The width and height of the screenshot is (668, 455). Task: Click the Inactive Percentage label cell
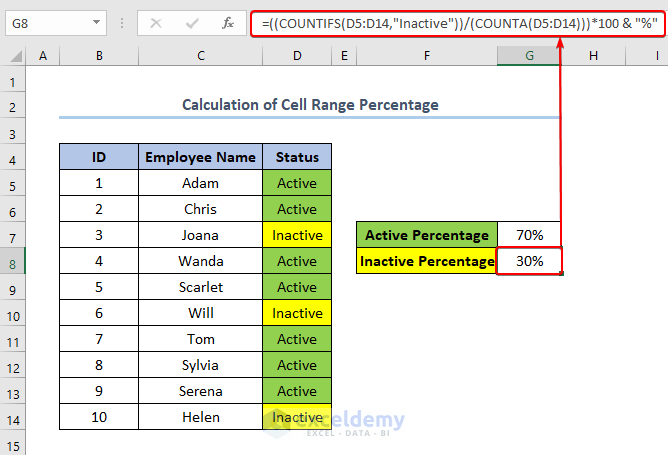tap(427, 261)
